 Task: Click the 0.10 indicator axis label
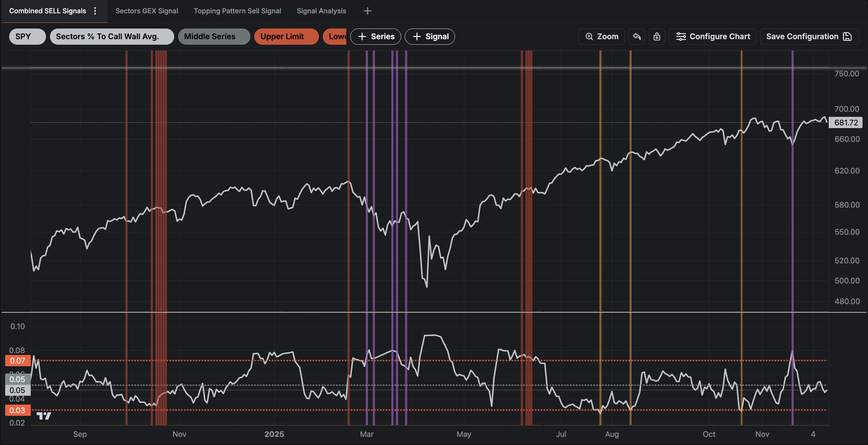(x=17, y=326)
